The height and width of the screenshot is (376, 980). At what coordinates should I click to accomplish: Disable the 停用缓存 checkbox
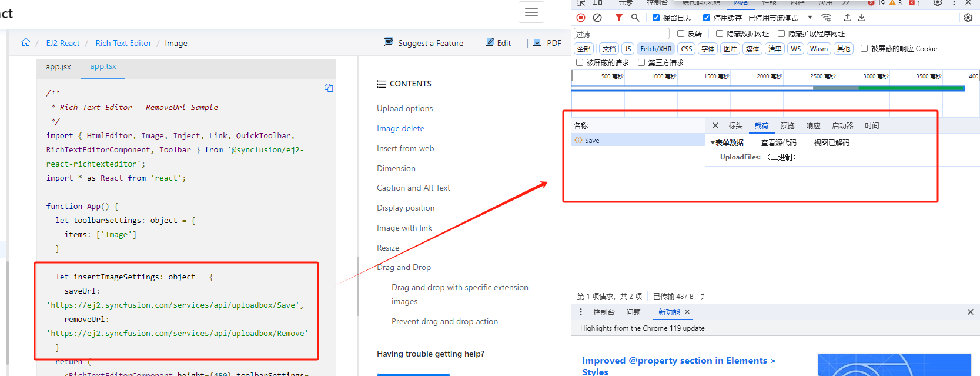coord(707,18)
